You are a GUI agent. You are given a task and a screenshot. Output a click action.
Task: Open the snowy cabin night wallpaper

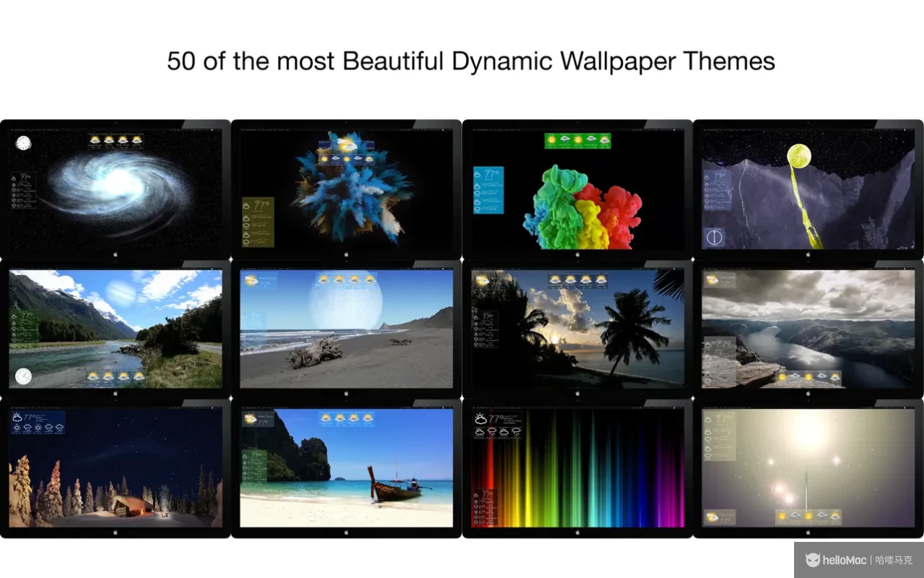(x=115, y=468)
